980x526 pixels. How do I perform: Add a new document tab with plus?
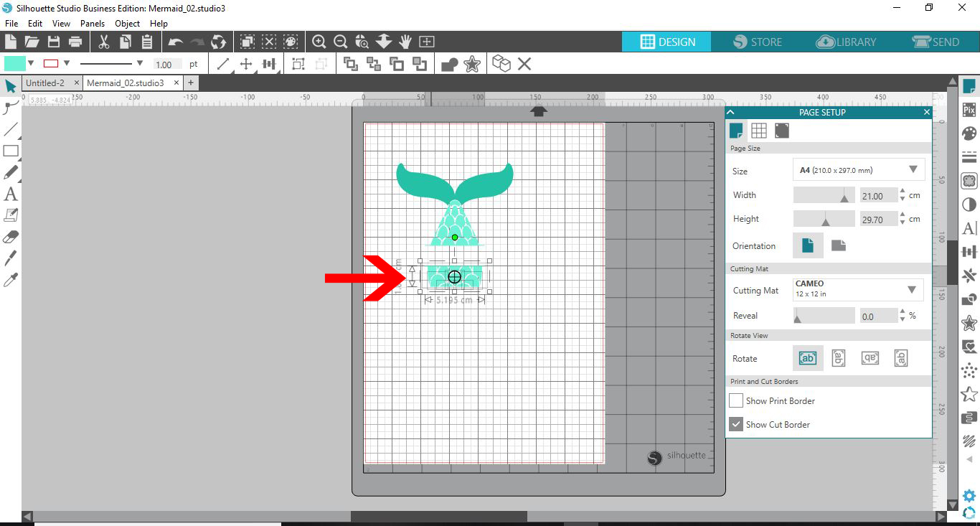[191, 83]
